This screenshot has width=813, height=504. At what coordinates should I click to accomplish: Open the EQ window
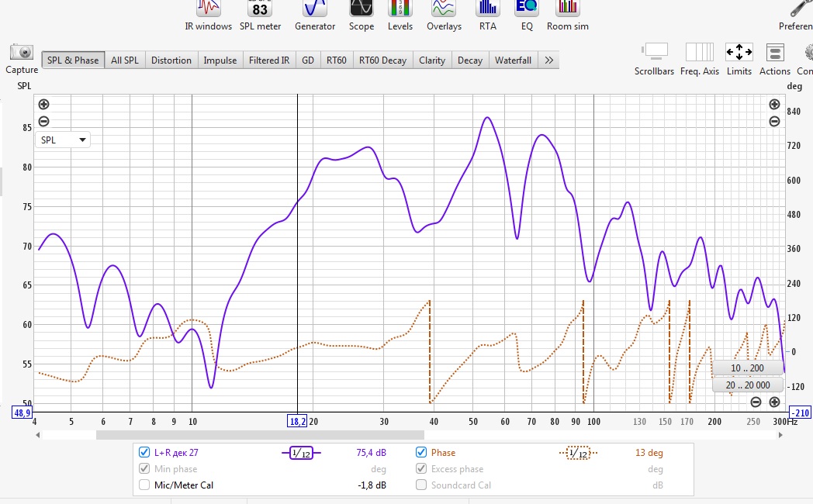point(527,16)
